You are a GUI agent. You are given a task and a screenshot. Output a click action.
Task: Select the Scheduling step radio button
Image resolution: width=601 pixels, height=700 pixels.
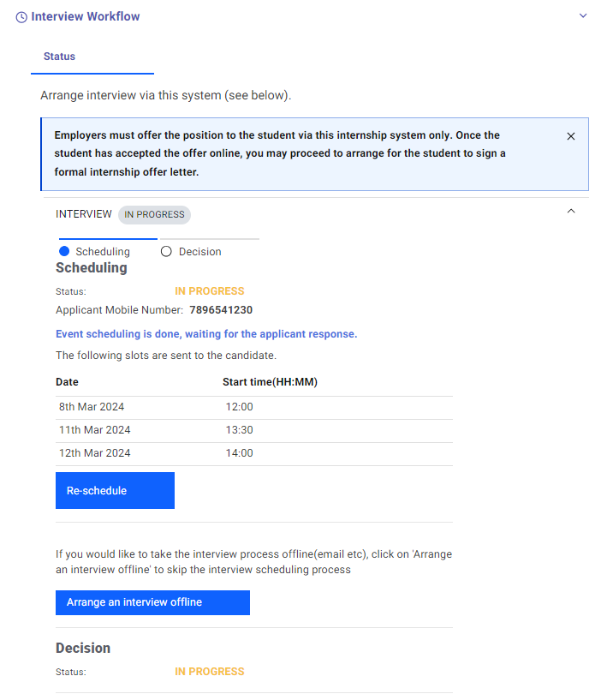point(64,252)
